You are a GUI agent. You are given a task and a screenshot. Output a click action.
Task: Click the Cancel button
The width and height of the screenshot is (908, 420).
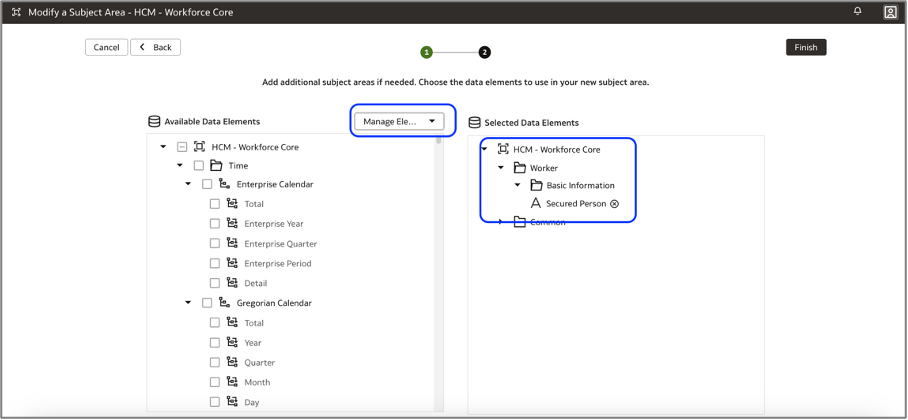(107, 48)
